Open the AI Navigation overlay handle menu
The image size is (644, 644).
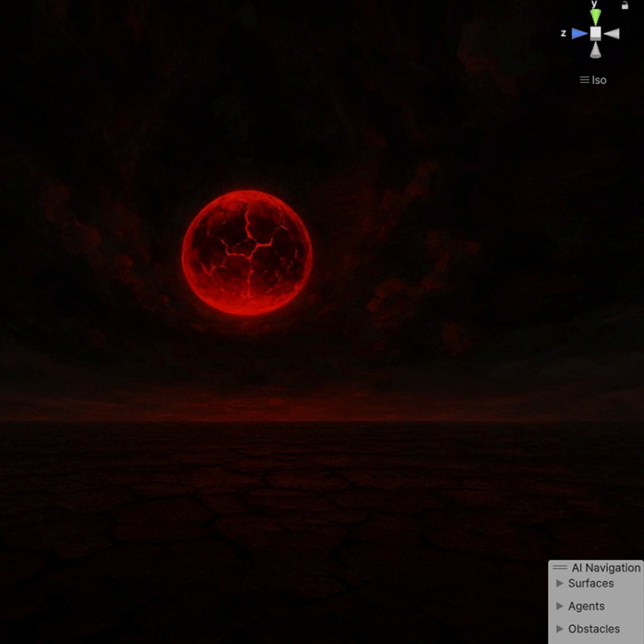[559, 567]
